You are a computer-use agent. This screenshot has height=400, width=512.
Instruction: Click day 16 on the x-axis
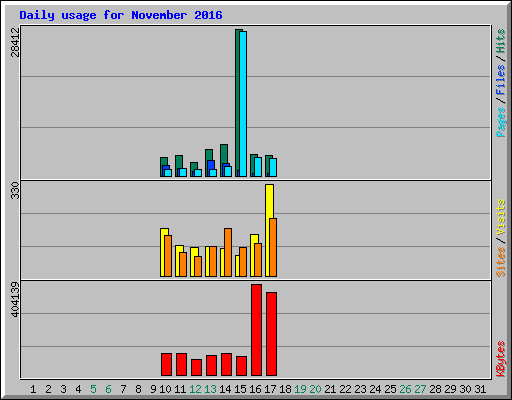(255, 389)
